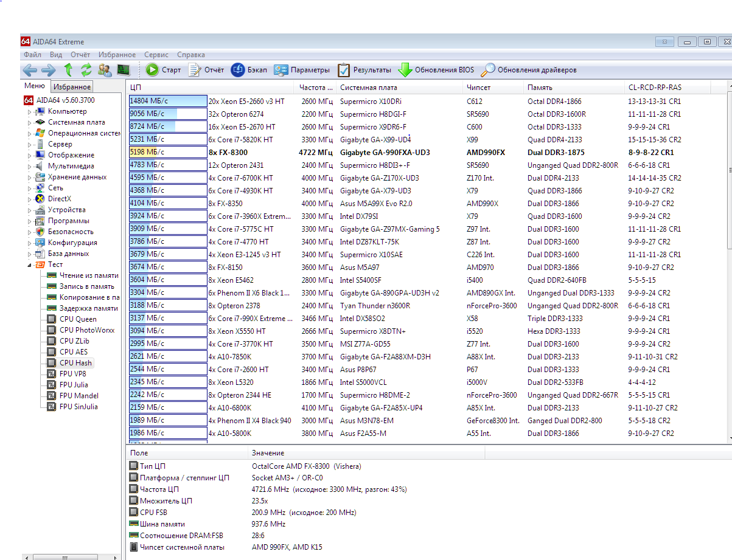This screenshot has height=560, width=732.
Task: Select the Конфигурация tree item
Action: point(72,243)
